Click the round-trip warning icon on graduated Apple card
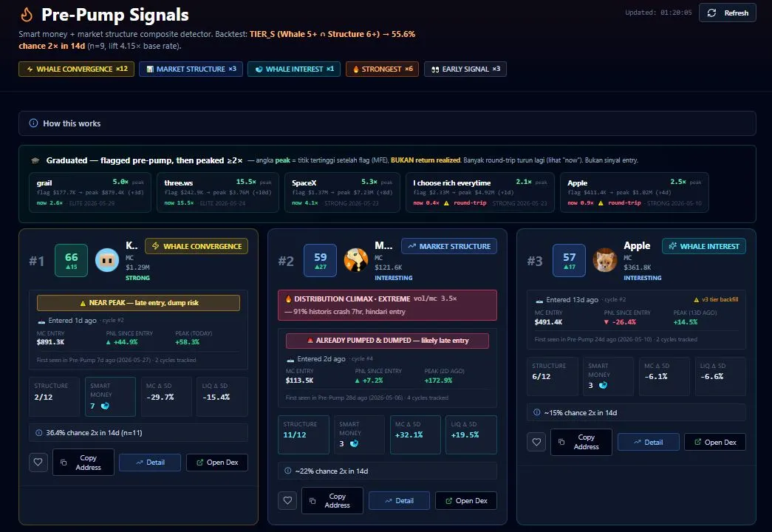Screen dimensions: 772x532 coord(601,203)
